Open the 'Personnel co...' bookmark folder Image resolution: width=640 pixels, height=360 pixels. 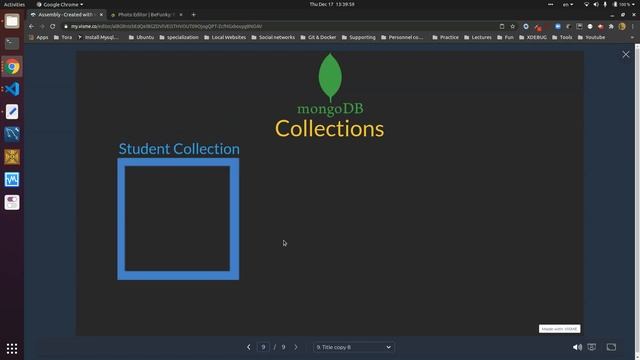402,37
